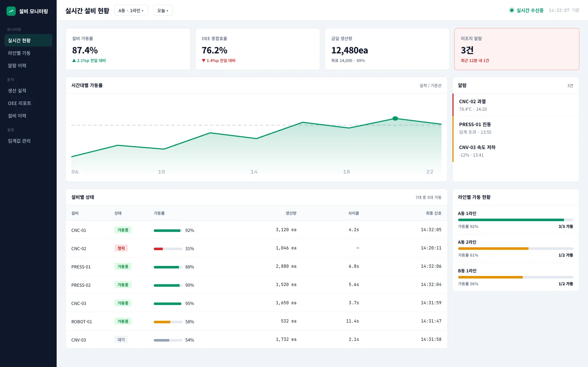Open the CNV-03 속도 저하 alarm
Screen dimensions: 588x367
tap(516, 151)
